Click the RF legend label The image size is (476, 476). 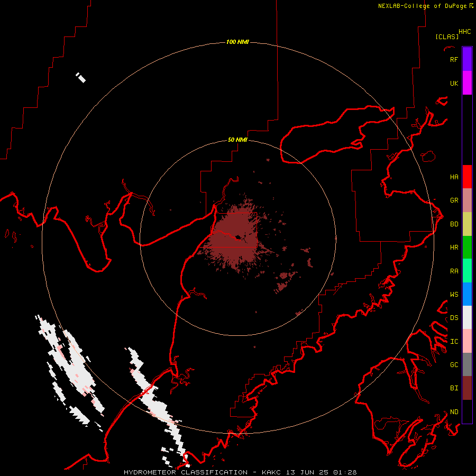454,59
